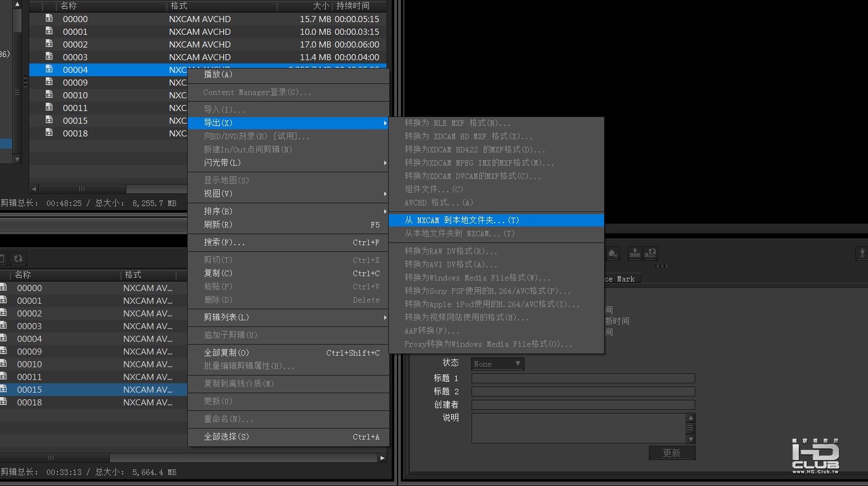Click the 说明 scrollbar up arrow

click(x=691, y=418)
